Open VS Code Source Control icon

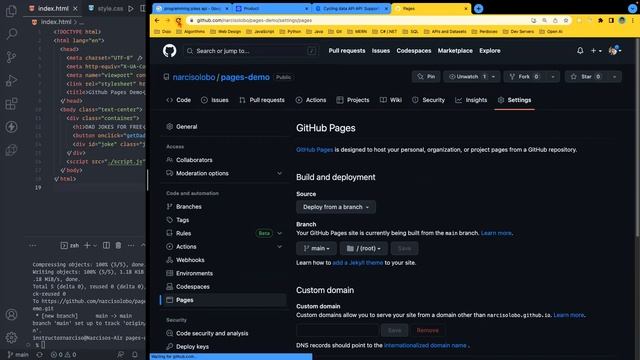pos(11,57)
